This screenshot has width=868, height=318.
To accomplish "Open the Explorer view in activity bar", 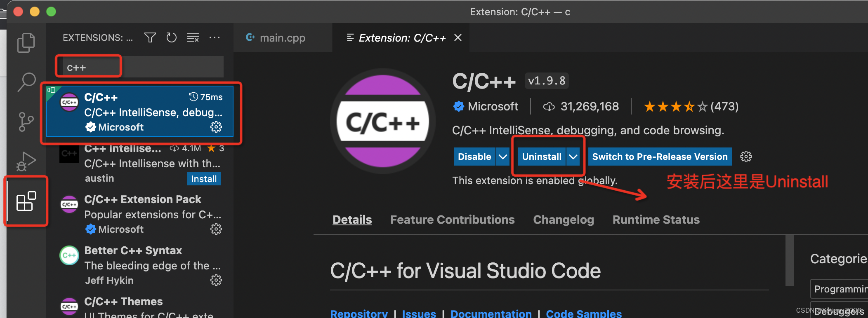I will pyautogui.click(x=26, y=43).
